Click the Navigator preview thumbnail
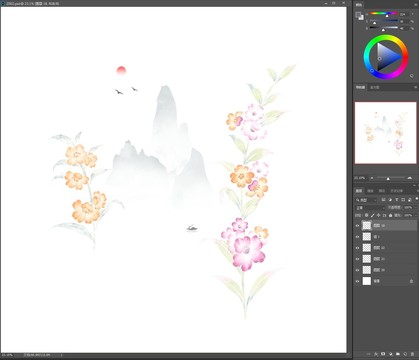Image resolution: width=419 pixels, height=360 pixels. (386, 133)
